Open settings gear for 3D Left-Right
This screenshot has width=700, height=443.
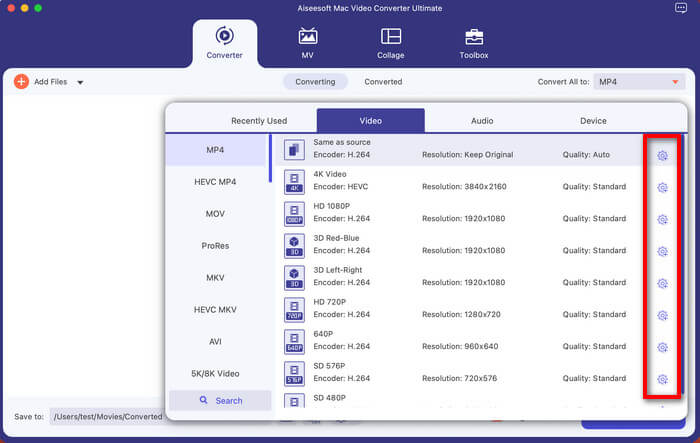pos(662,283)
